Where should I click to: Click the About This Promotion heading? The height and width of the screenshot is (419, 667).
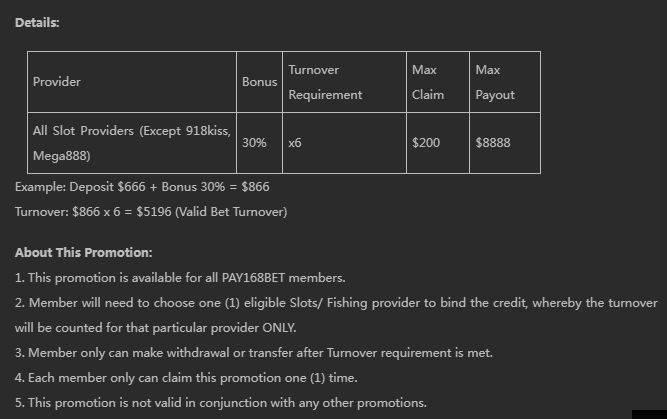pyautogui.click(x=83, y=253)
